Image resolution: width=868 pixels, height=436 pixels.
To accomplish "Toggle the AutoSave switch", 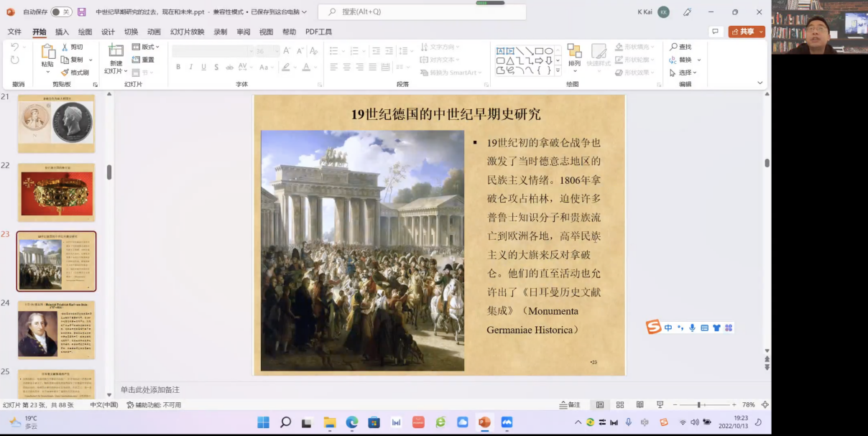I will (60, 12).
